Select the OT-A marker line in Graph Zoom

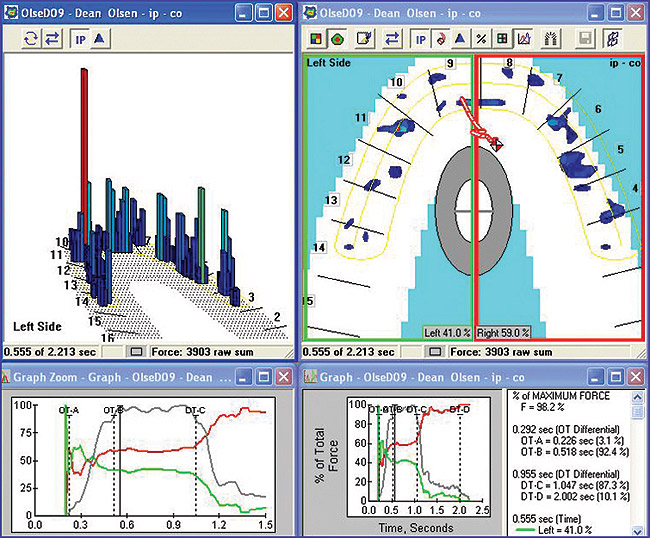(68, 410)
